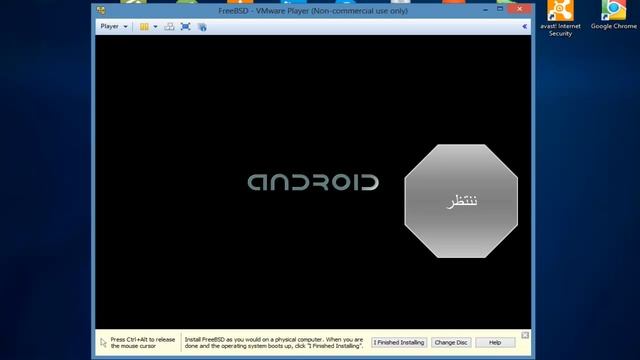Minimize the VMware Player window
640x360 pixels.
point(485,9)
